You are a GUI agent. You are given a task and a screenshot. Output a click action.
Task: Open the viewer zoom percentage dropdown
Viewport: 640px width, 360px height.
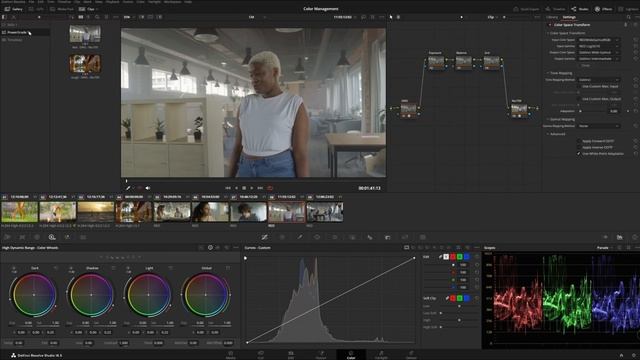pos(128,17)
